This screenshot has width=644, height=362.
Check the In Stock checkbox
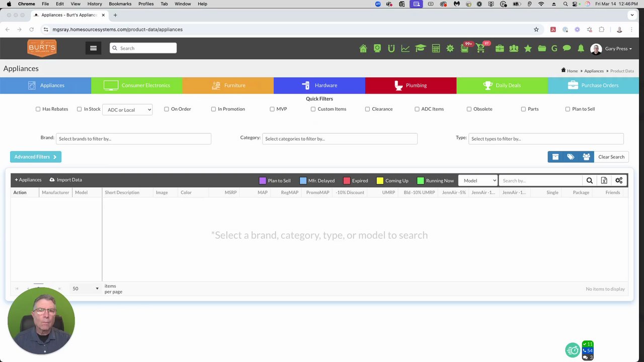pos(79,109)
